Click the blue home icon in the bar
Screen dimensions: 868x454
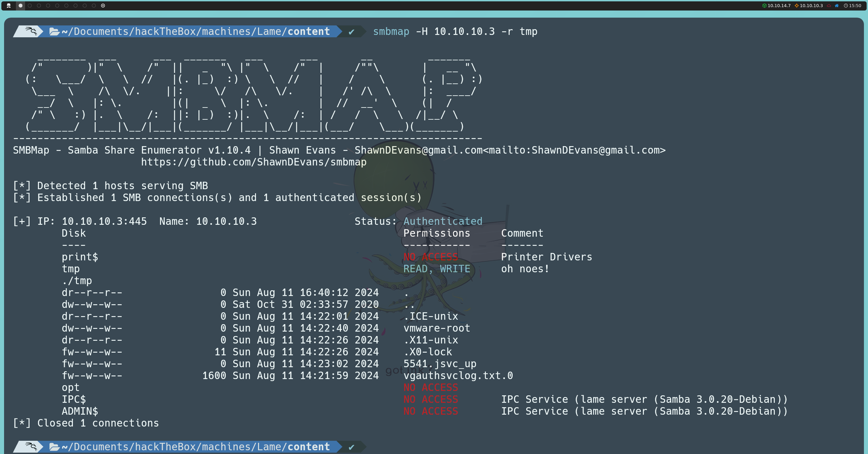coord(836,5)
